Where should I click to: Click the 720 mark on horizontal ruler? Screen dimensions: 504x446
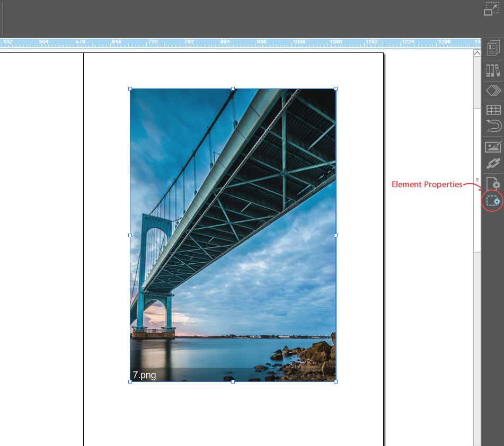(153, 42)
